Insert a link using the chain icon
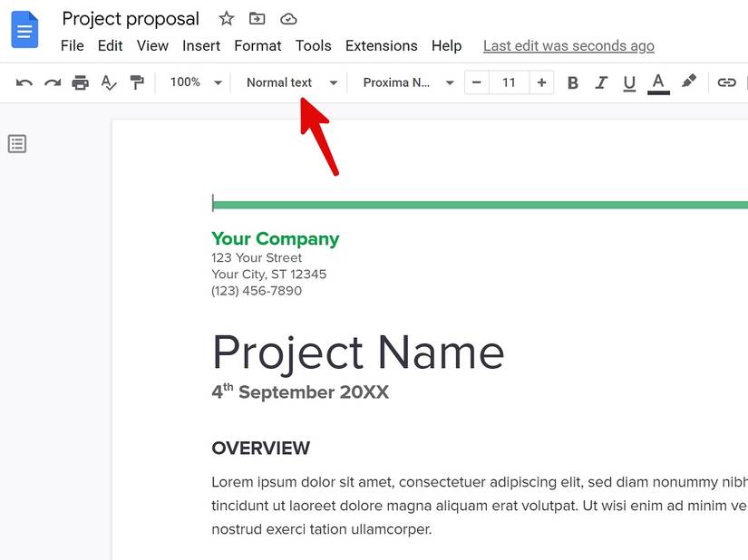This screenshot has width=748, height=560. [726, 82]
